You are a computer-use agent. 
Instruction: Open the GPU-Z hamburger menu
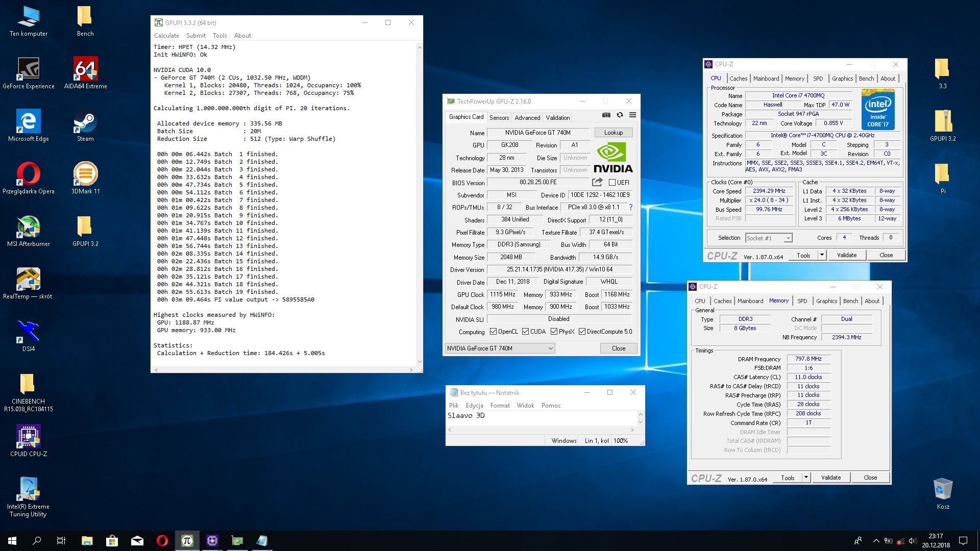pos(632,115)
